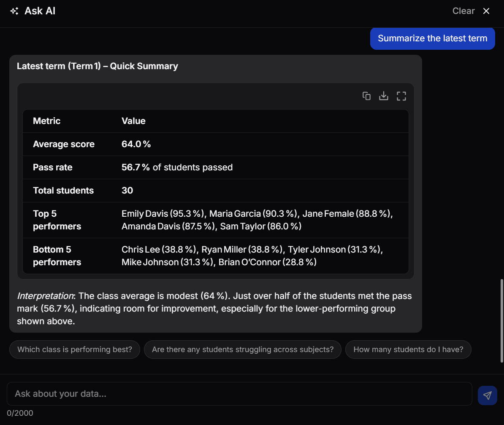Click the chat vertical scrollbar
This screenshot has height=425, width=504.
point(501,321)
